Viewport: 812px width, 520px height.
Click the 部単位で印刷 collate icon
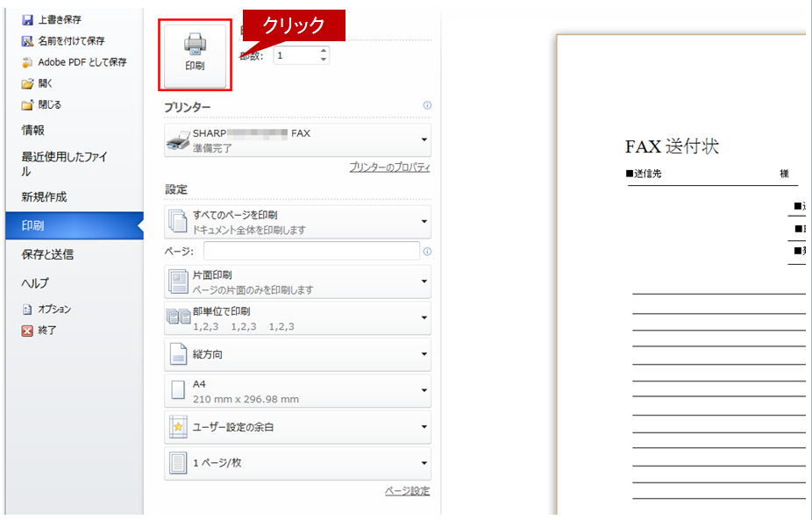pyautogui.click(x=178, y=317)
